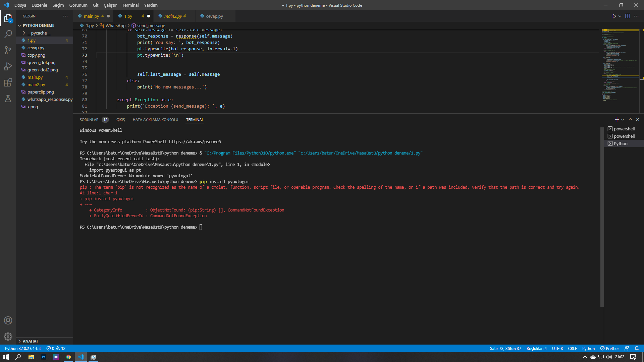Open the VS Code logo application menu
This screenshot has width=644, height=362.
tap(6, 5)
